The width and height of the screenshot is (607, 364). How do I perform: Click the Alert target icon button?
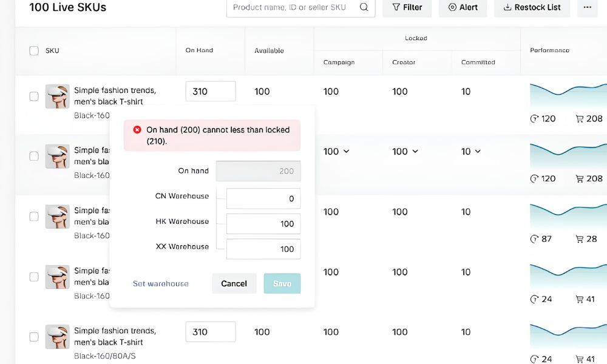[463, 7]
